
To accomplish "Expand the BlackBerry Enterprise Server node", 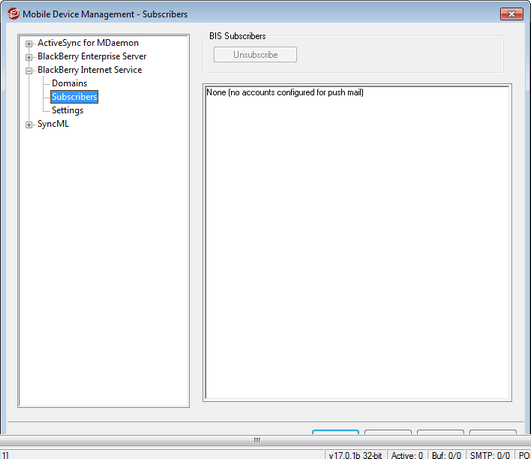I will point(29,57).
